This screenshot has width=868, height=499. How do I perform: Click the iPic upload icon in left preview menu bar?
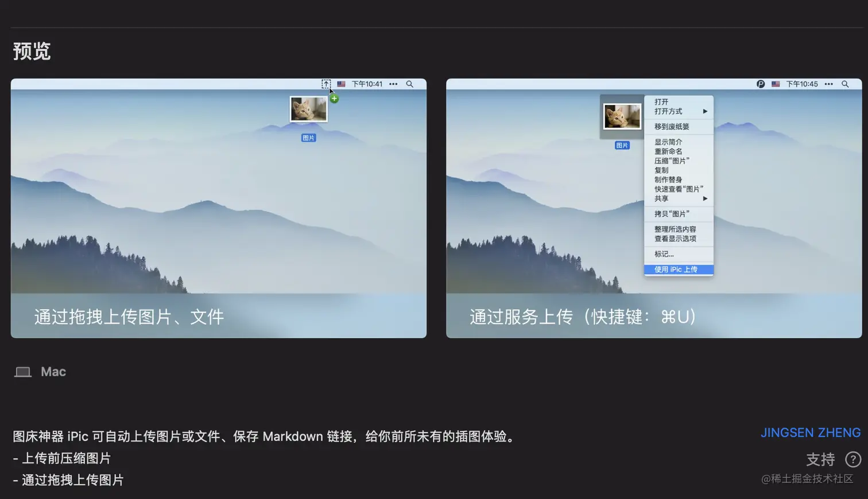325,84
